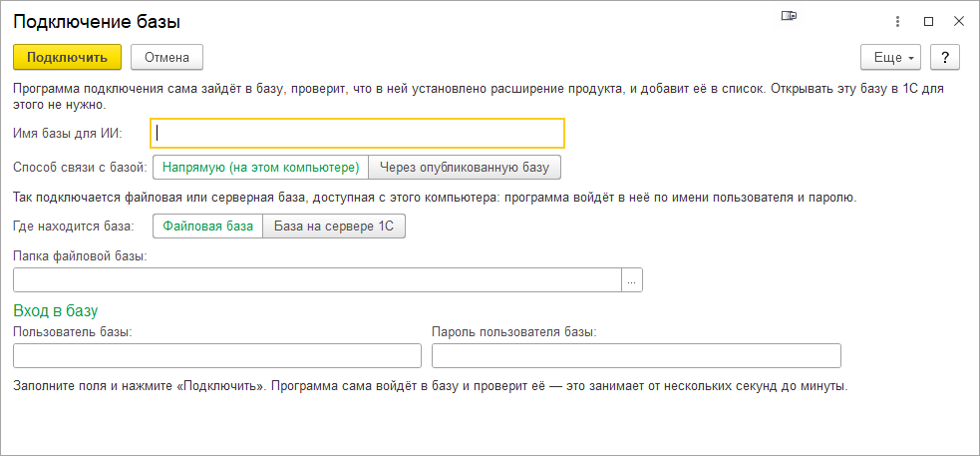Focus the Имя базы для ИИ field
This screenshot has height=456, width=980.
click(357, 133)
